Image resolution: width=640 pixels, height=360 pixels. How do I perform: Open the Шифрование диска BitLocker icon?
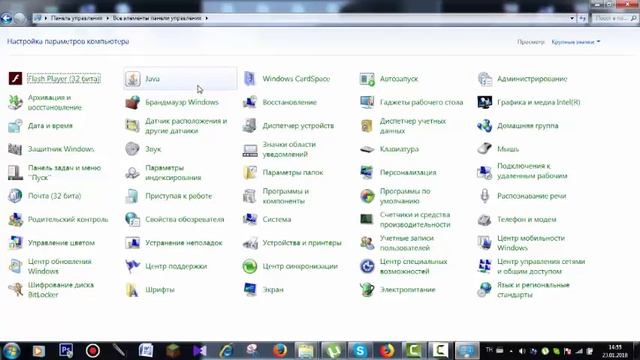click(16, 290)
